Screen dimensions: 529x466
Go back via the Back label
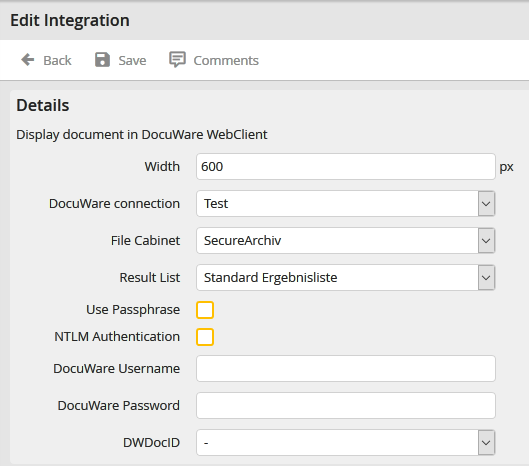tap(57, 61)
